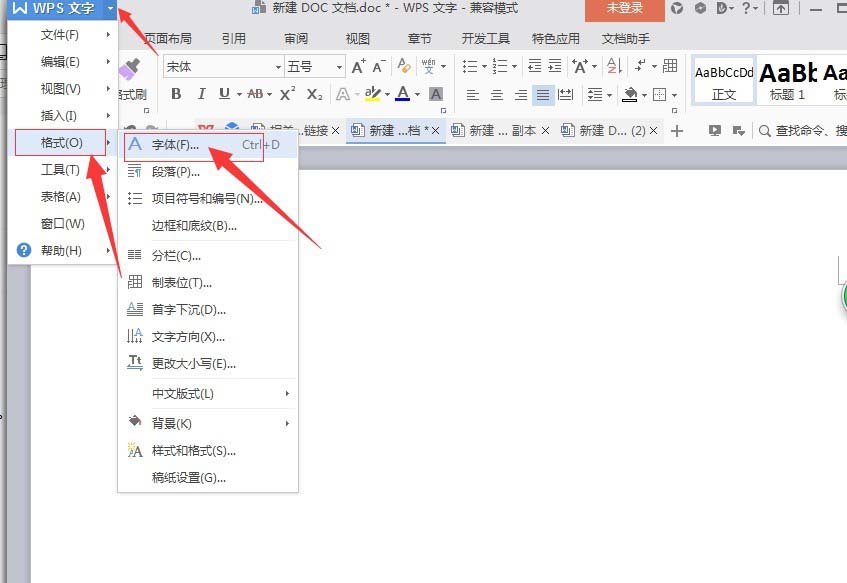Increase font size A+ icon
The image size is (847, 583).
(359, 66)
